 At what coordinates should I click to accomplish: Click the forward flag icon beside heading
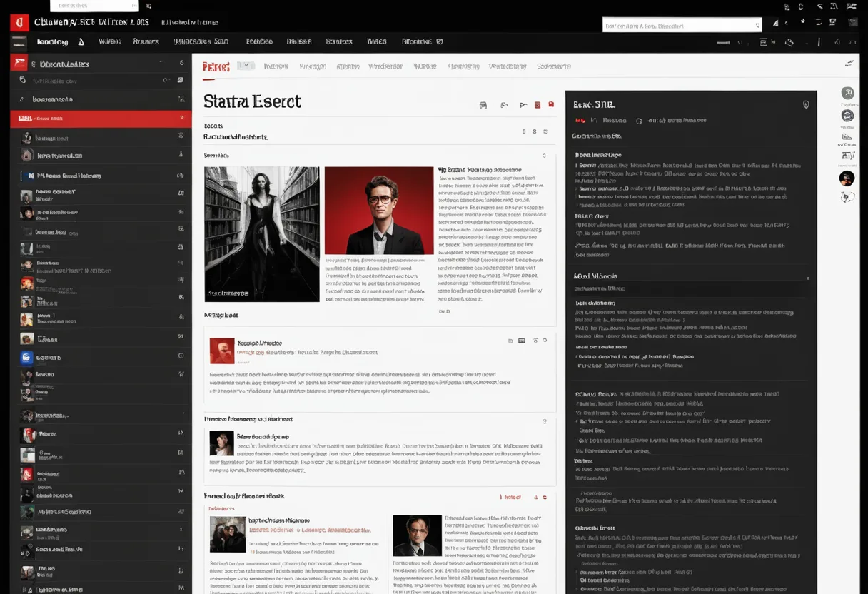tap(523, 105)
